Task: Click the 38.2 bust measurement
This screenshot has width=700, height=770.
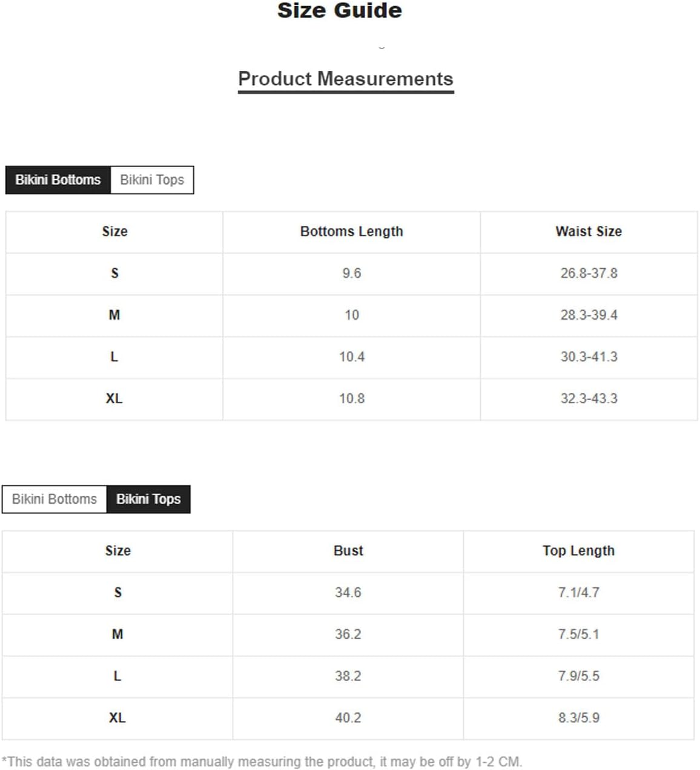Action: 348,676
